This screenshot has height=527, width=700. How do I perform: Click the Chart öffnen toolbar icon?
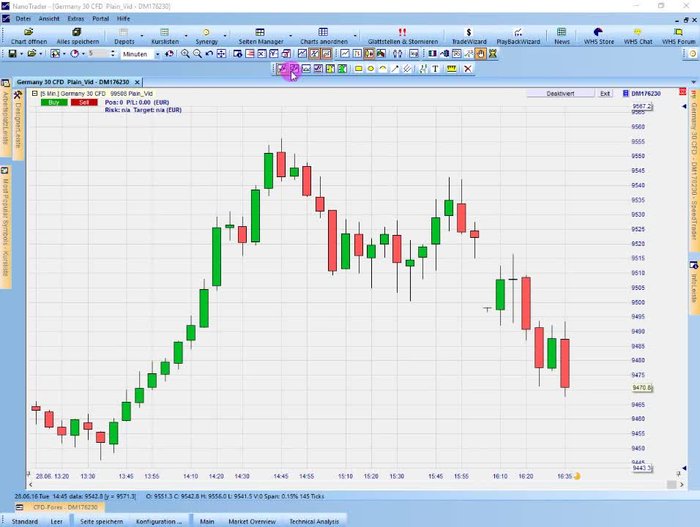[x=29, y=35]
